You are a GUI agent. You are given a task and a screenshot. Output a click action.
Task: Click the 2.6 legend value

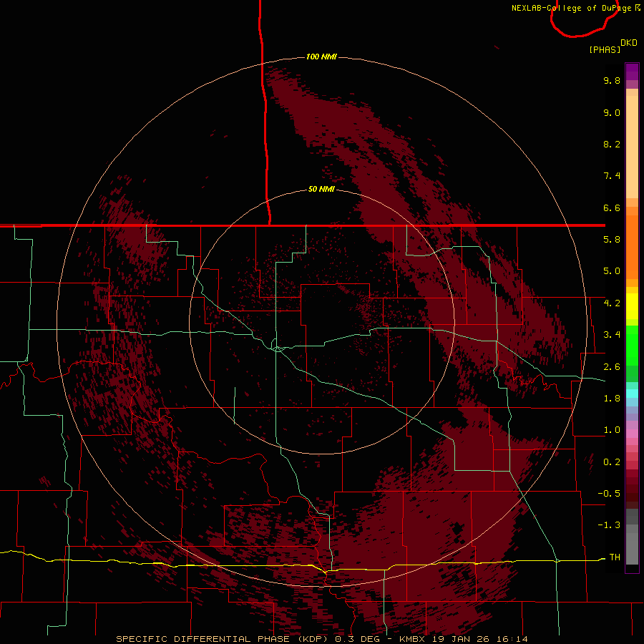[612, 367]
